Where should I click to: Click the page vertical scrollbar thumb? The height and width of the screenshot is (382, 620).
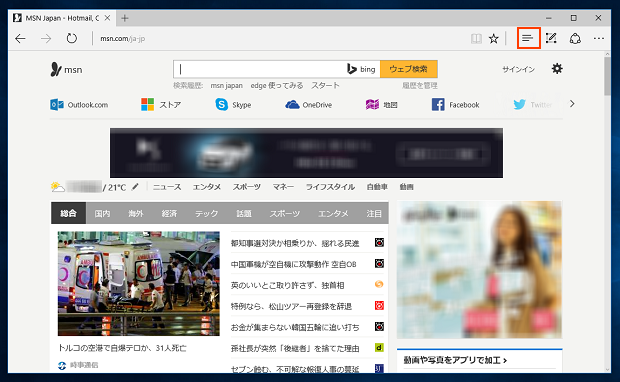(x=607, y=76)
